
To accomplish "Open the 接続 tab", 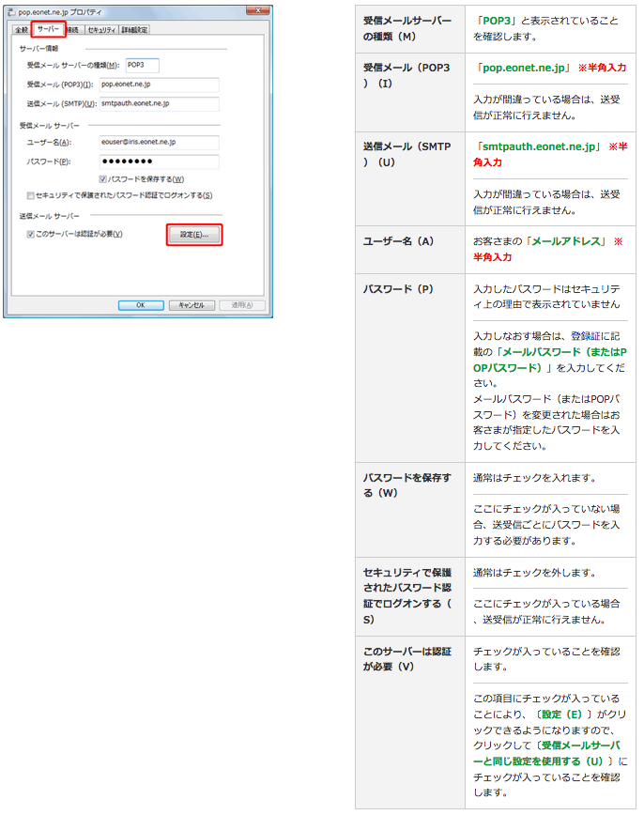I will coord(74,30).
